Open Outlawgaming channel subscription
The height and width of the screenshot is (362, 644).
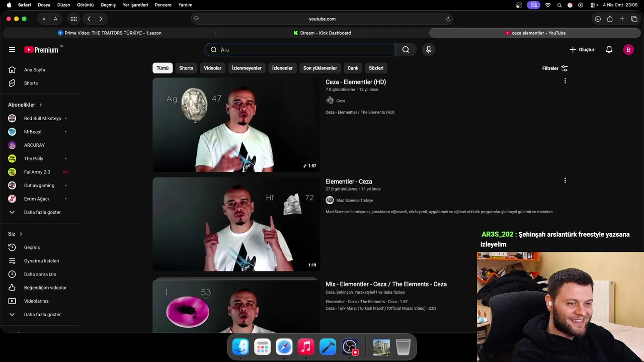coord(40,186)
